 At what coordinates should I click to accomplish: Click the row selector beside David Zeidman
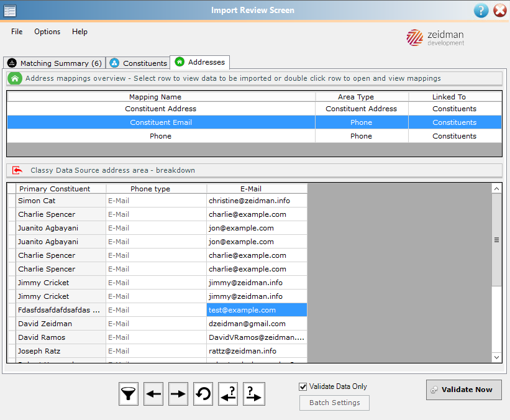[11, 324]
